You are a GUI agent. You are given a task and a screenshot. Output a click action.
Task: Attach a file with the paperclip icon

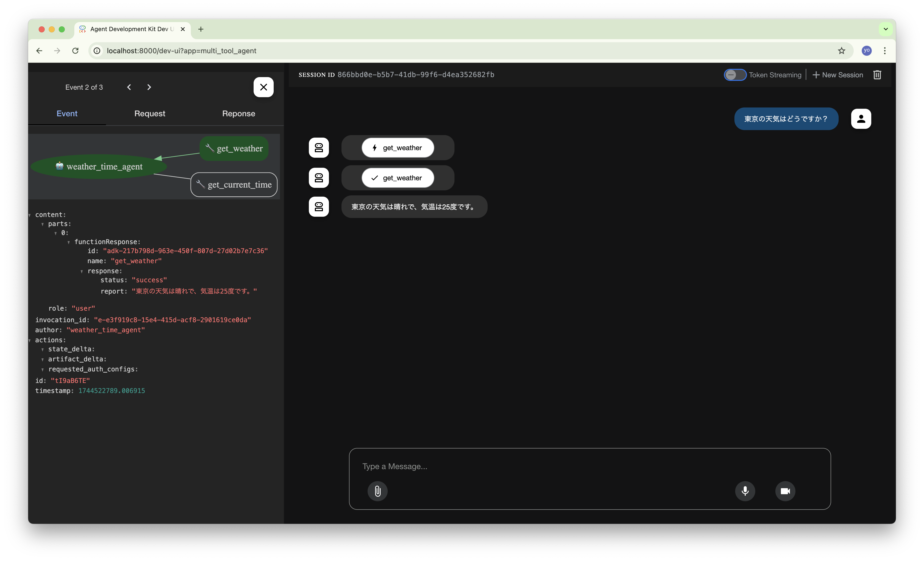tap(377, 491)
